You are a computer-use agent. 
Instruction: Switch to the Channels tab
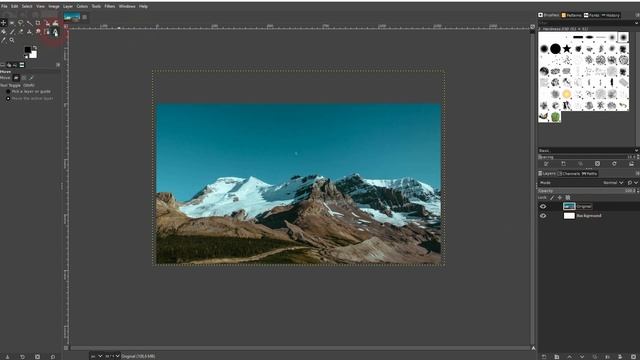coord(569,173)
